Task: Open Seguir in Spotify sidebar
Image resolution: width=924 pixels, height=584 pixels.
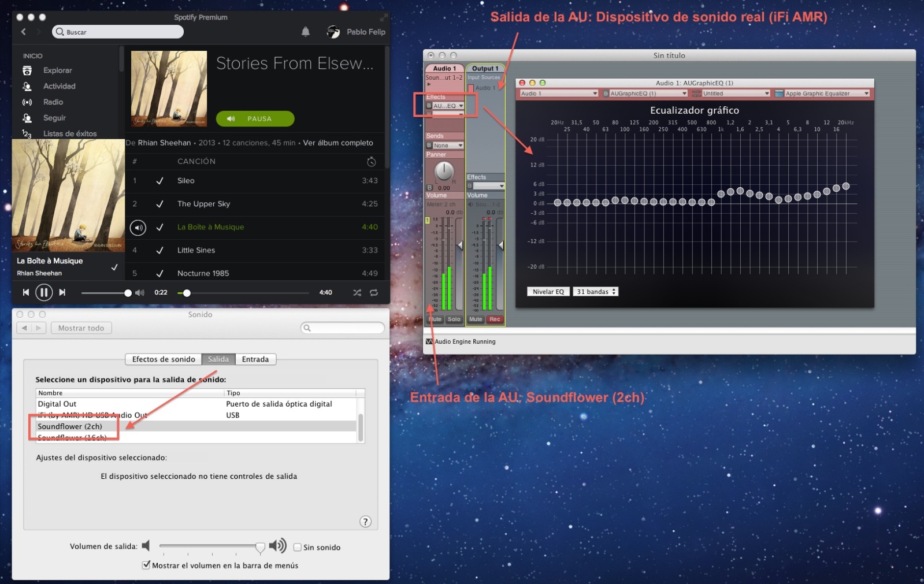Action: (54, 118)
